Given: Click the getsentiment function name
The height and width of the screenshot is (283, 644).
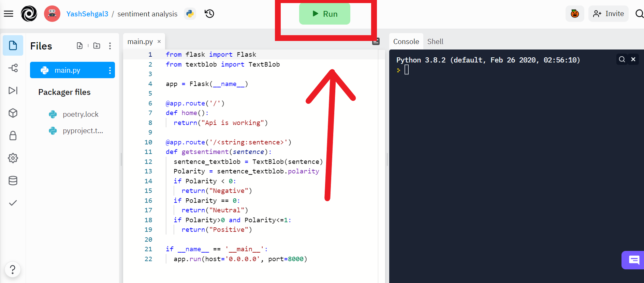Looking at the screenshot, I should click(x=205, y=152).
